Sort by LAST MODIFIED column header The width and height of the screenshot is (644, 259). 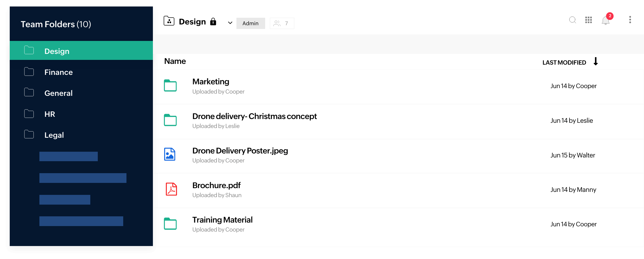[564, 62]
